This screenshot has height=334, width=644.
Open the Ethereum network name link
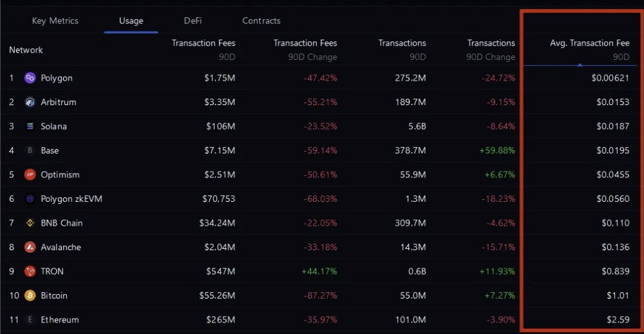coord(59,320)
